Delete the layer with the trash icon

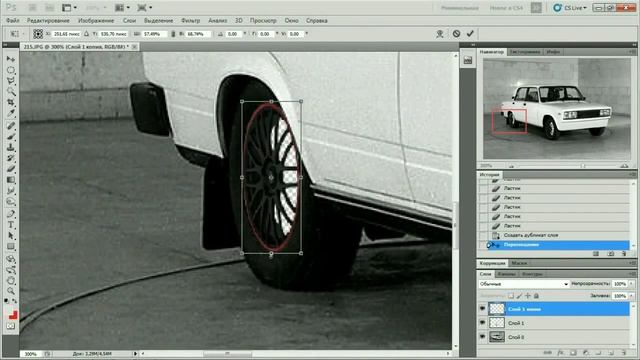(x=624, y=352)
